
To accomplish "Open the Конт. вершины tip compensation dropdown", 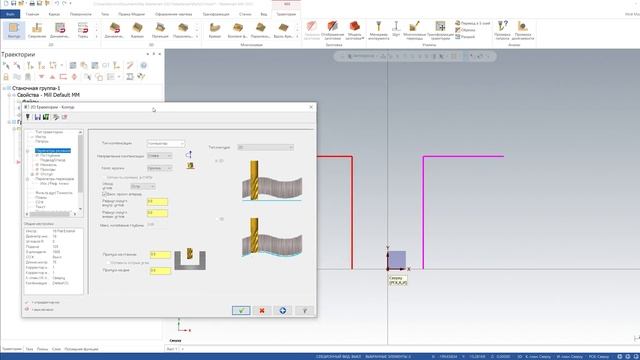I will pyautogui.click(x=159, y=168).
